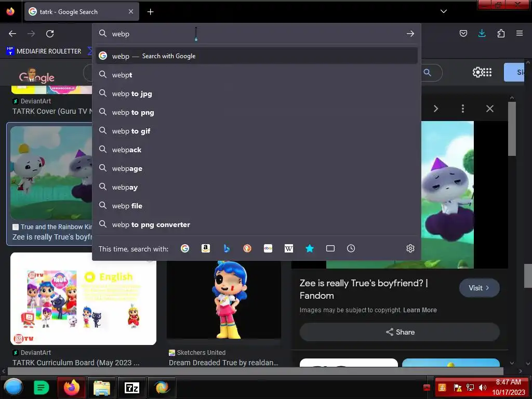Image resolution: width=532 pixels, height=399 pixels.
Task: Open Google quick settings gear
Action: click(x=477, y=72)
